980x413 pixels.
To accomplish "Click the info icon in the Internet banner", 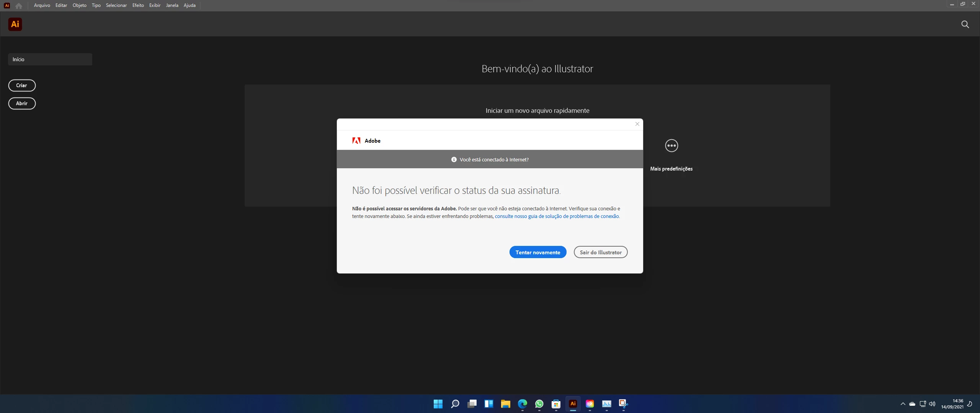I will (x=454, y=159).
